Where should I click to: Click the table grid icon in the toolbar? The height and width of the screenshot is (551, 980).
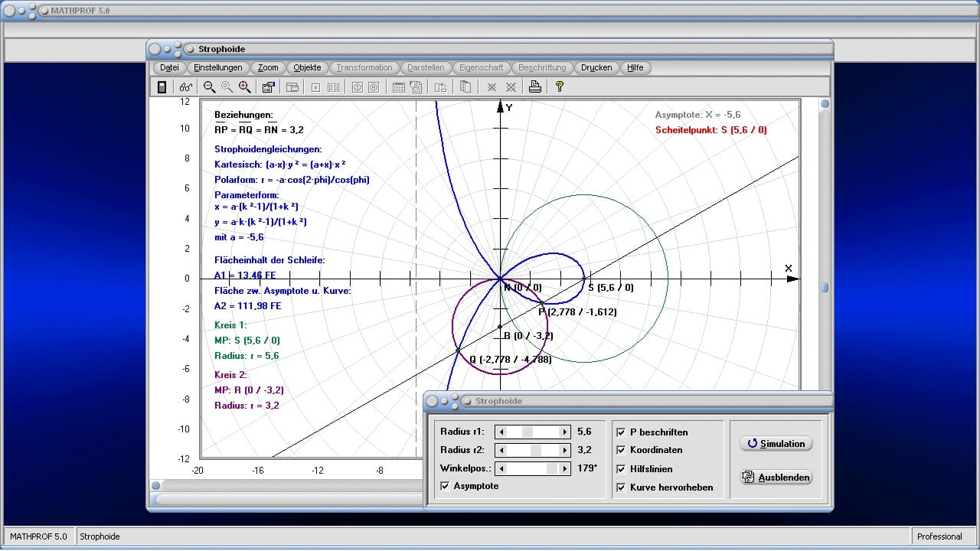tap(398, 87)
